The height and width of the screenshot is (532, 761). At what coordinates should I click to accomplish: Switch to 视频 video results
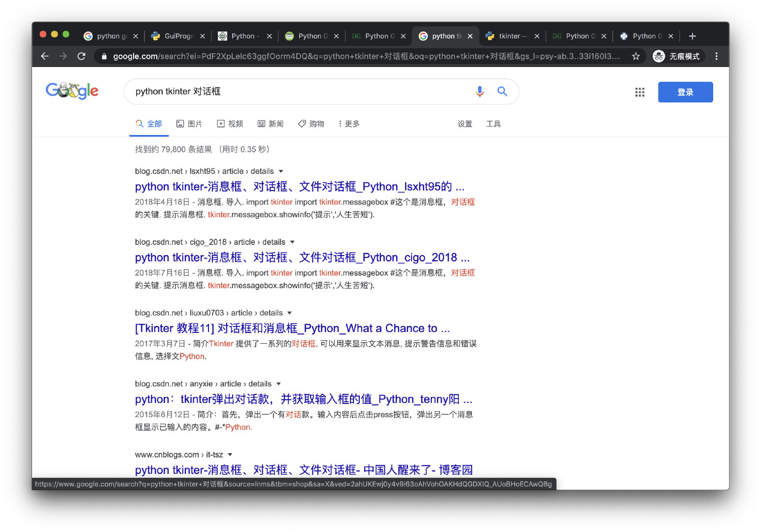[x=230, y=124]
